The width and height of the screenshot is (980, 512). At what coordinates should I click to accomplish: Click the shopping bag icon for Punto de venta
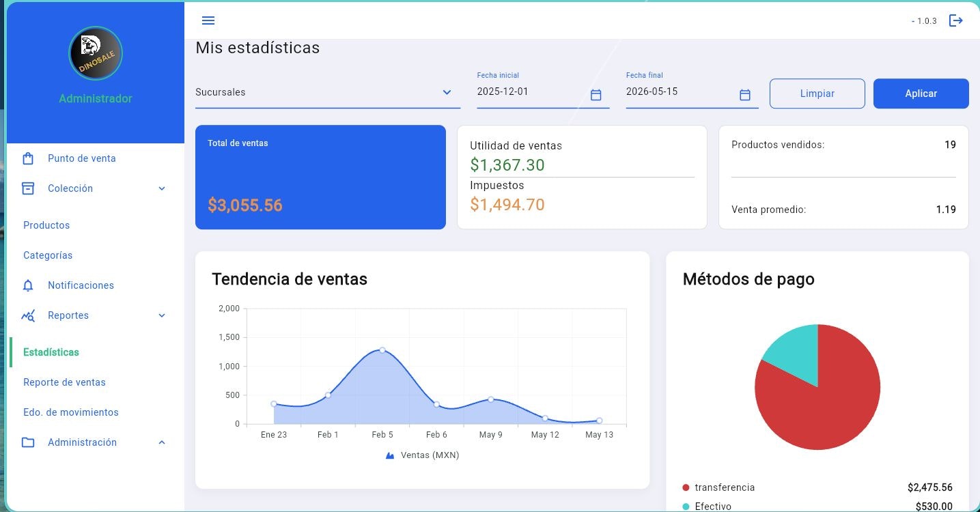[x=28, y=158]
